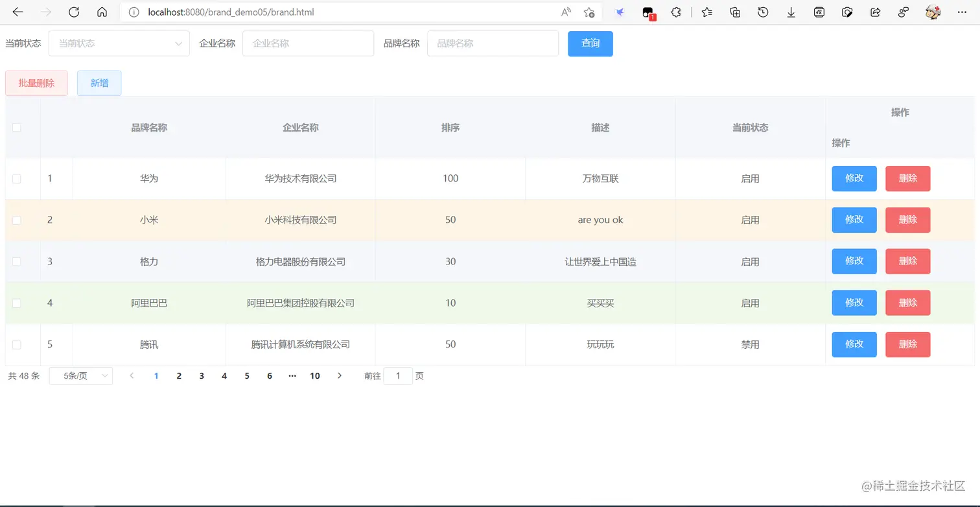The image size is (980, 507).
Task: Go back with the browser back arrow
Action: coord(18,12)
